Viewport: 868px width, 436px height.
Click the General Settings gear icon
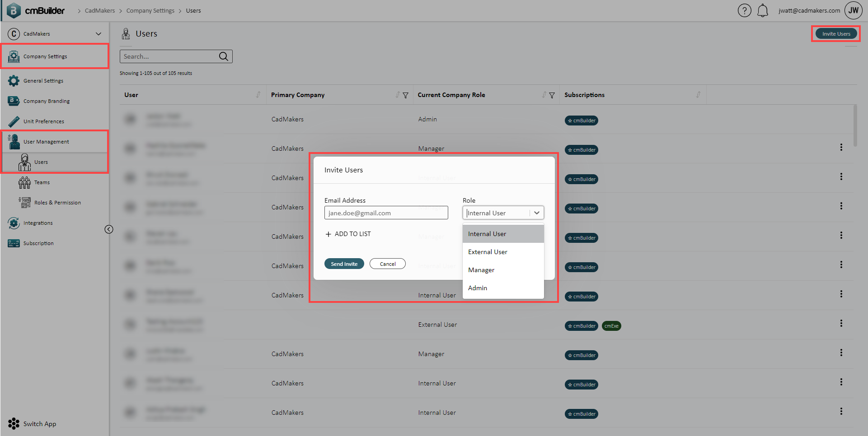pos(14,81)
